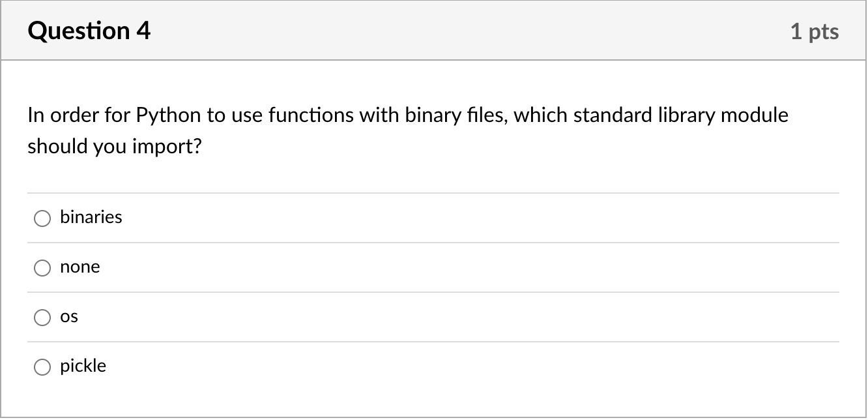Click the "os" answer label text
The image size is (868, 420).
69,316
